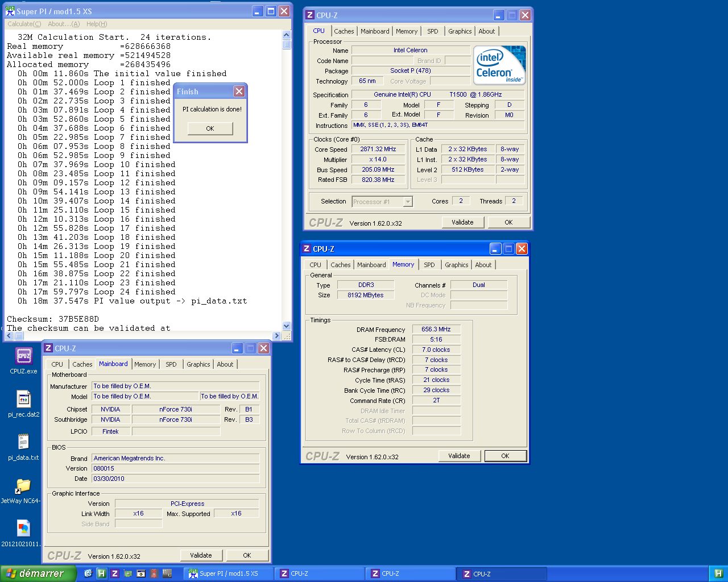Switch to CPU tab in the CPU-Z memory window
This screenshot has height=582, width=728.
tap(316, 265)
